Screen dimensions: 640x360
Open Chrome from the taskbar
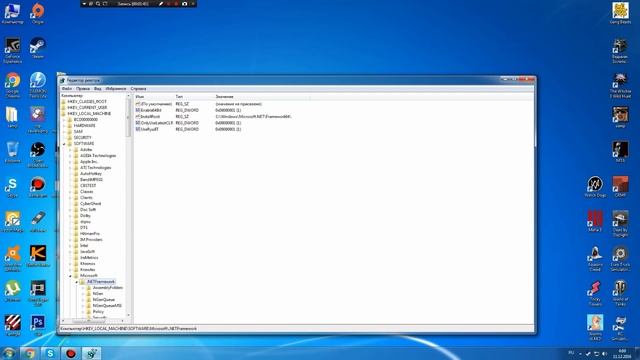tap(29, 353)
